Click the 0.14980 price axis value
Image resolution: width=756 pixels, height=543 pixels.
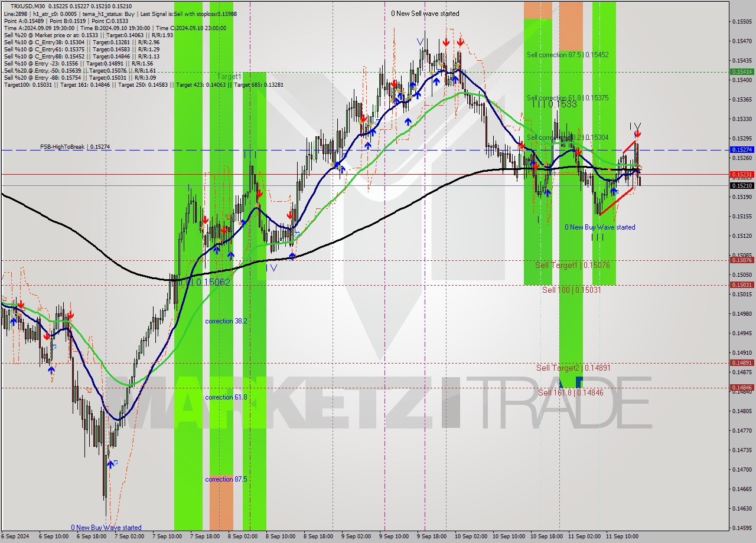[742, 314]
